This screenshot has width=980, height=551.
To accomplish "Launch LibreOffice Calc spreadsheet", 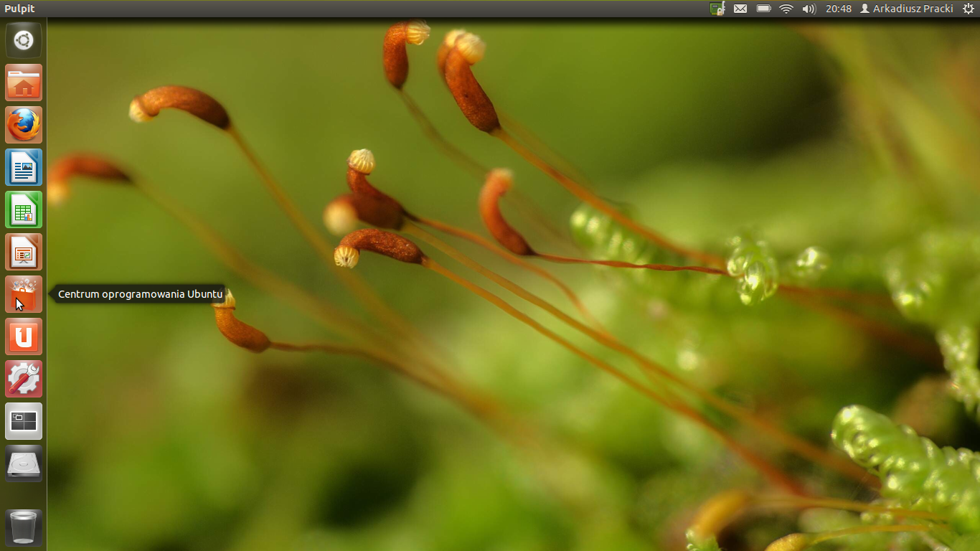I will (x=24, y=209).
